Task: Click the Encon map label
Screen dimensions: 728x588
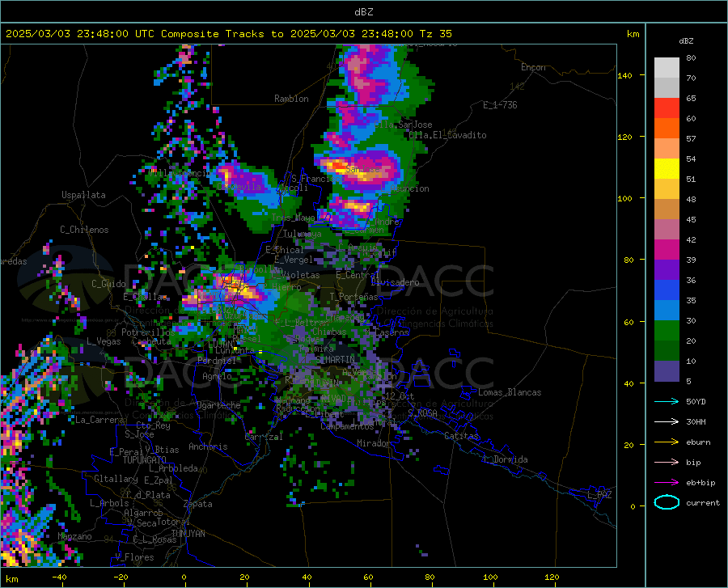Action: click(533, 67)
